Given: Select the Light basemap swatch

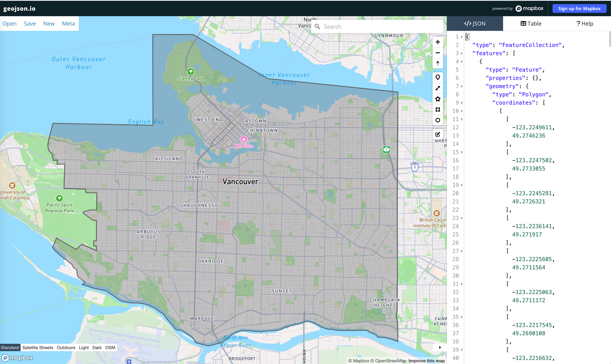Looking at the screenshot, I should click(84, 348).
